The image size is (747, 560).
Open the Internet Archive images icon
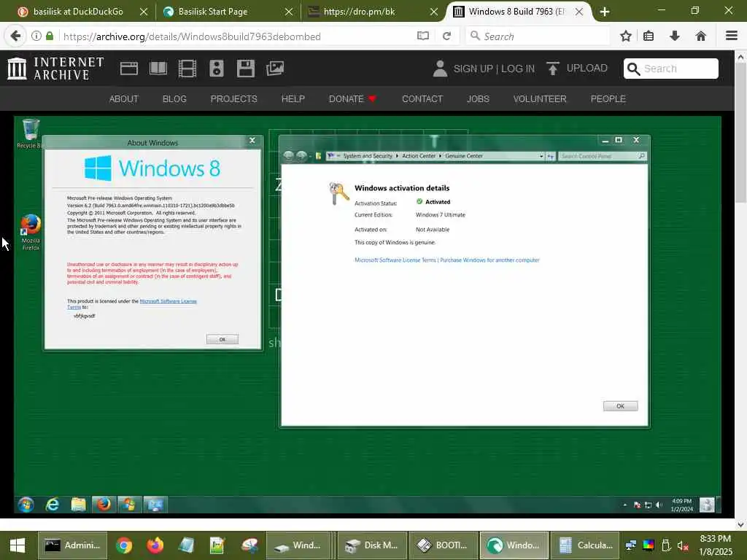pyautogui.click(x=275, y=69)
